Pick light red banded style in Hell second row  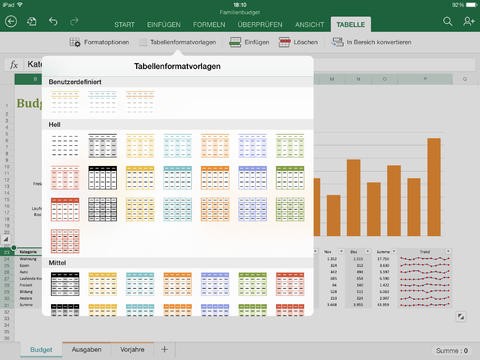coord(65,178)
